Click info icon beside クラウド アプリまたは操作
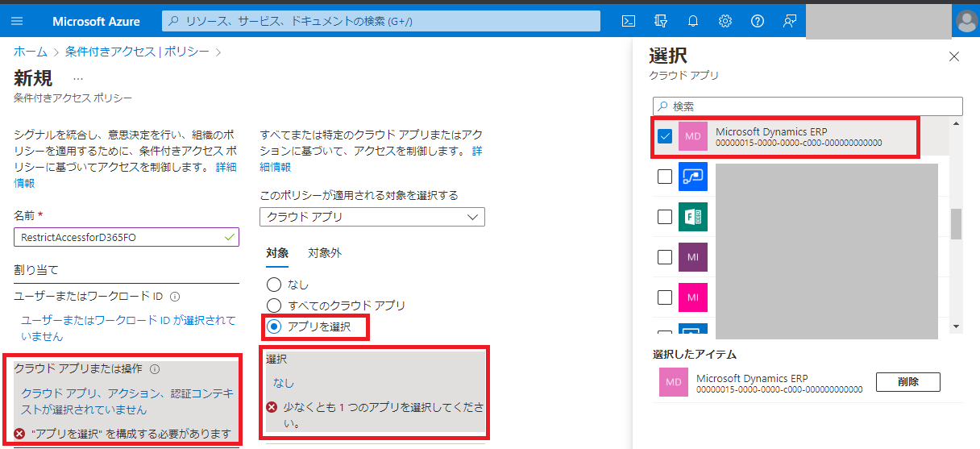This screenshot has width=980, height=449. pos(155,368)
